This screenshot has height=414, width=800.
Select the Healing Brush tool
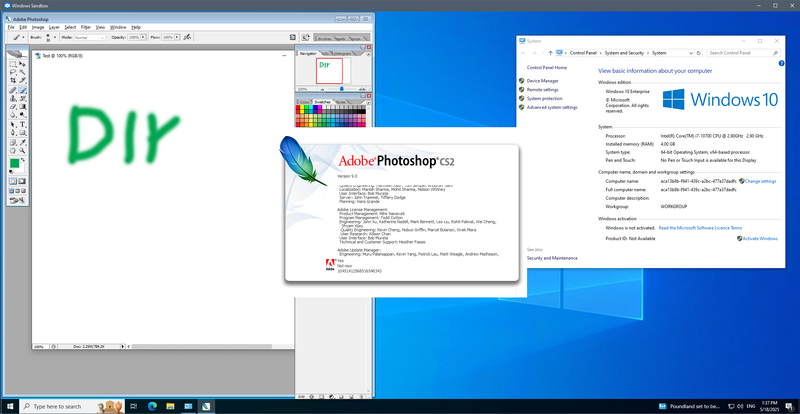13,90
